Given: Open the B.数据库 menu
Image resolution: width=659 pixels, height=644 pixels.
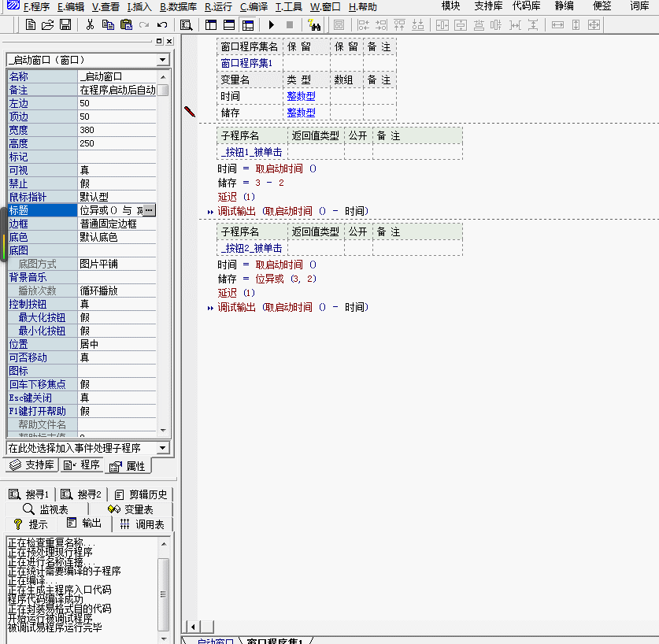Looking at the screenshot, I should pyautogui.click(x=178, y=7).
